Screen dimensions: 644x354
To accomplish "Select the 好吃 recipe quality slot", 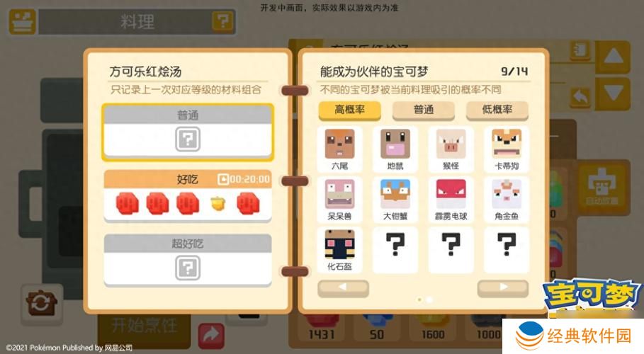I will 188,196.
